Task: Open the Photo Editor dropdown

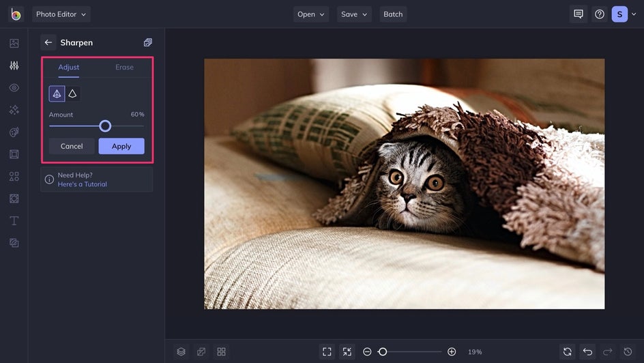Action: point(61,14)
